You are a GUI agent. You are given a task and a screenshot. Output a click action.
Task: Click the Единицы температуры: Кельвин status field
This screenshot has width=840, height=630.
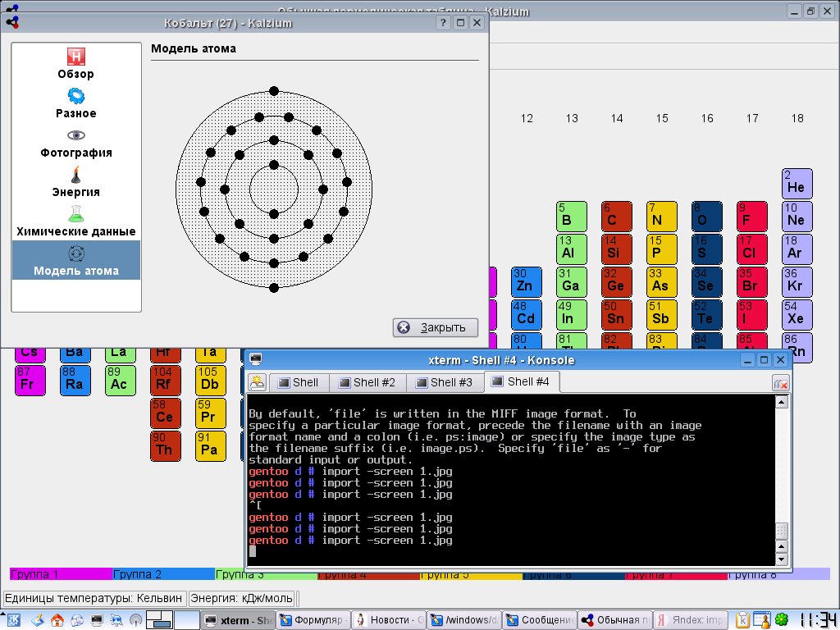[94, 598]
